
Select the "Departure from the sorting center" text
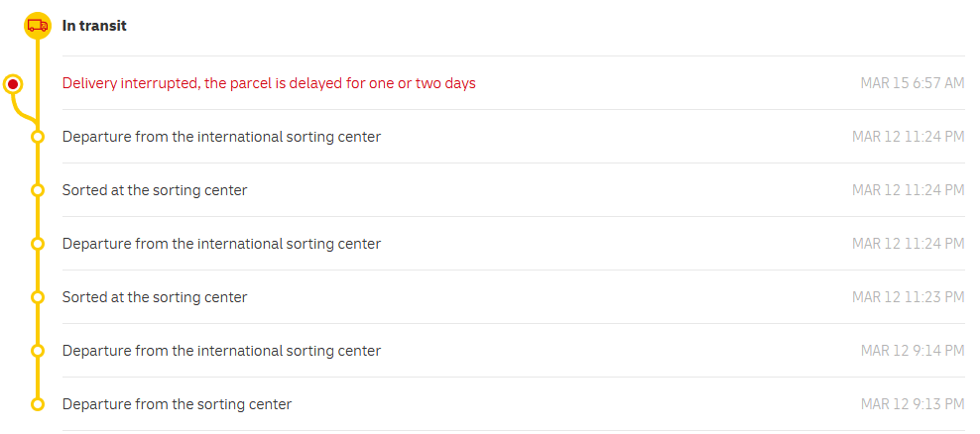(177, 404)
